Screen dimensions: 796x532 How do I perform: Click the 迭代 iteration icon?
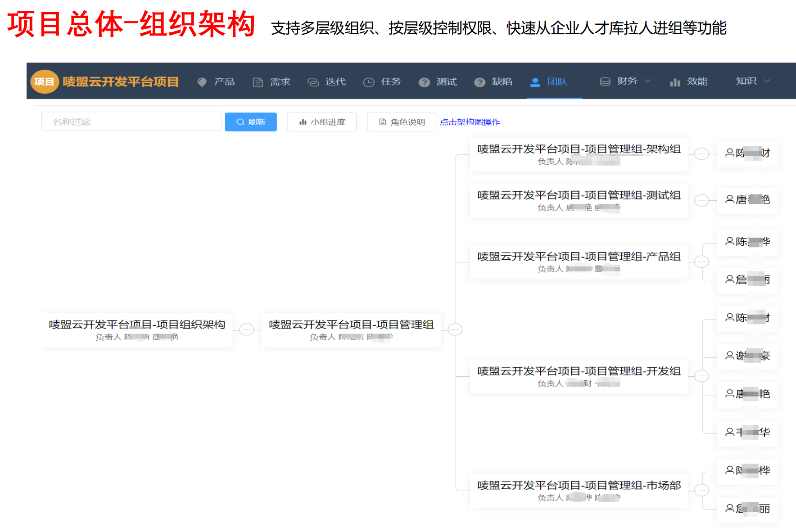[x=313, y=82]
